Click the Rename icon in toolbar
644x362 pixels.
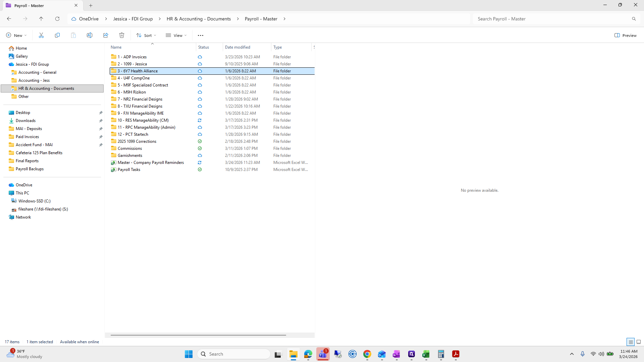tap(90, 35)
